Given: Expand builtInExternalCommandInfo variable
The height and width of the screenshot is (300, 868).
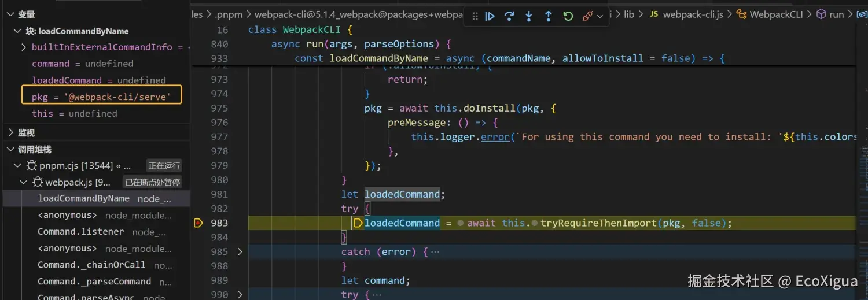Looking at the screenshot, I should pos(24,47).
